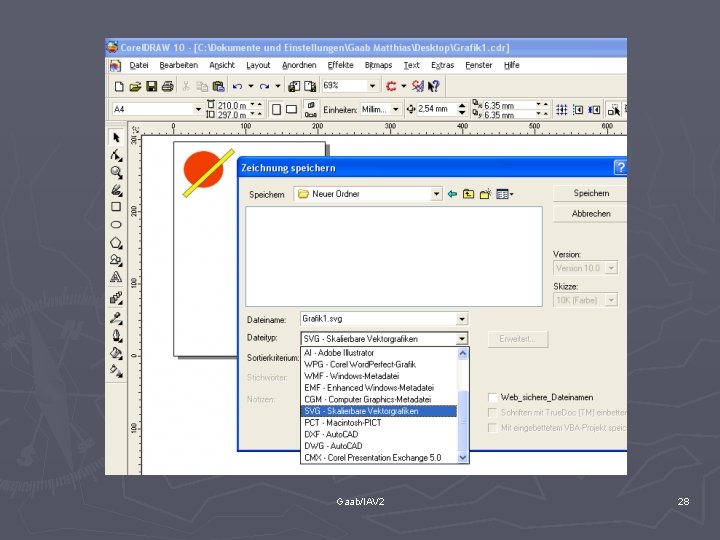
Task: Open the Dateiname dropdown arrow
Action: pos(462,319)
